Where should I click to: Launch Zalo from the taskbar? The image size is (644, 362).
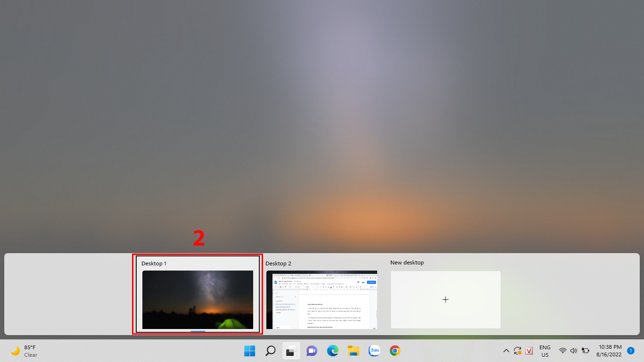click(x=374, y=351)
